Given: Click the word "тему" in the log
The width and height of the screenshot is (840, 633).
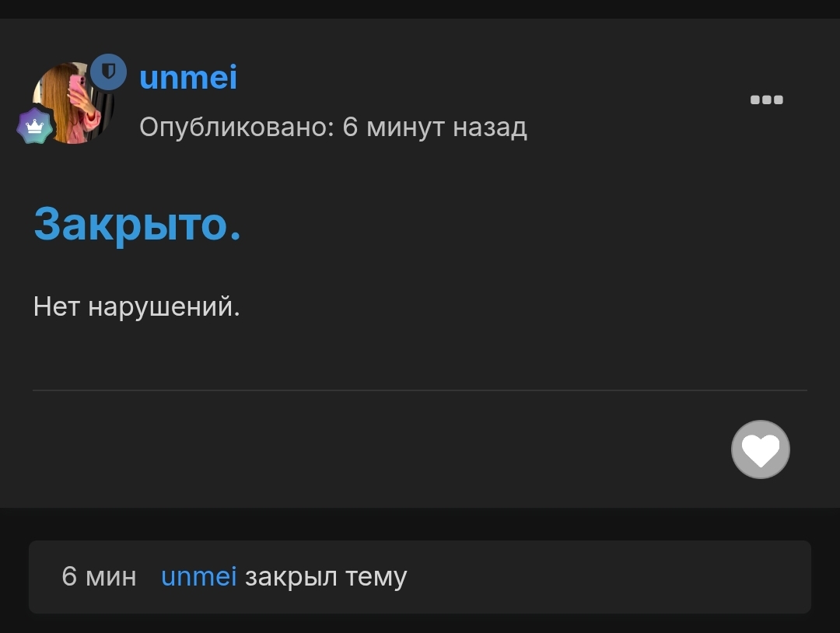Looking at the screenshot, I should point(376,577).
